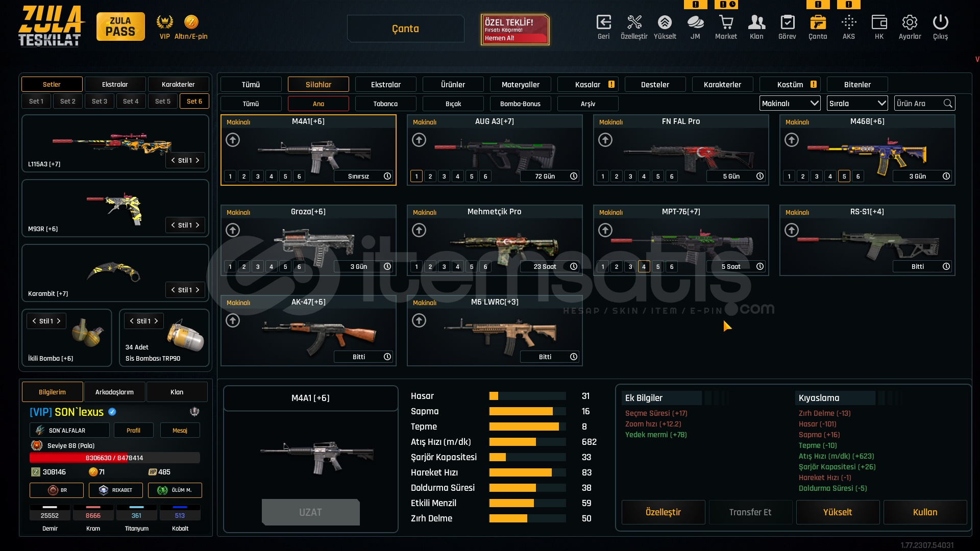Previous style arrow for Karambit [+7]
The width and height of the screenshot is (980, 551).
point(173,290)
